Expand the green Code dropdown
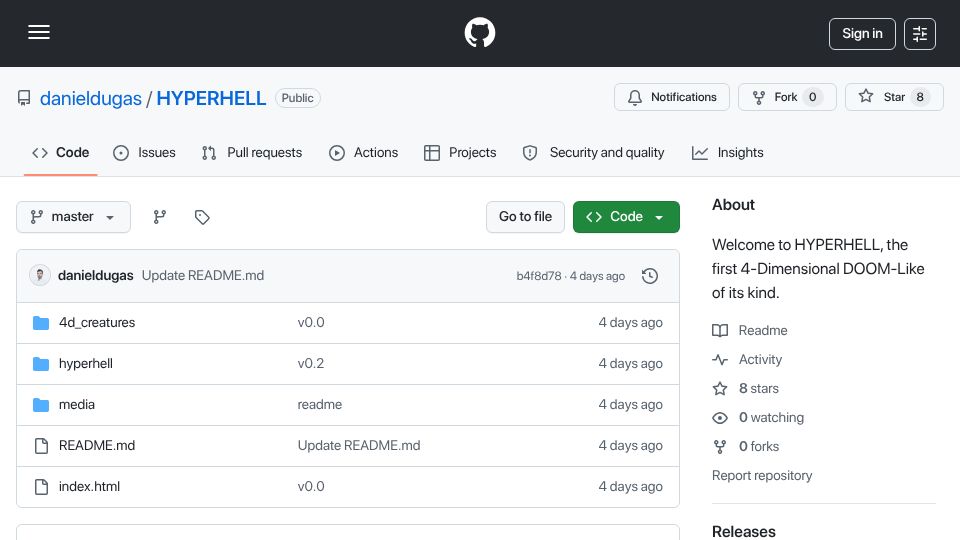 (x=626, y=217)
